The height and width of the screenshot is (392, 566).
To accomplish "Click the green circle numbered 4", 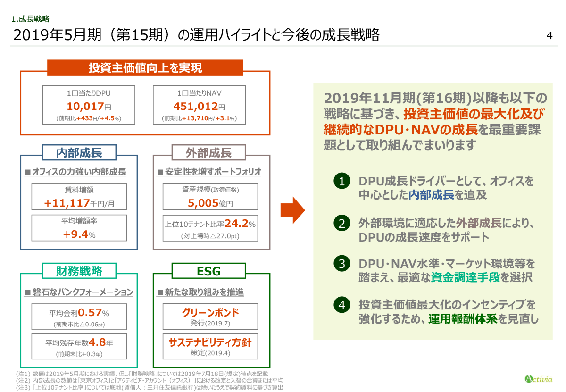I will click(341, 305).
